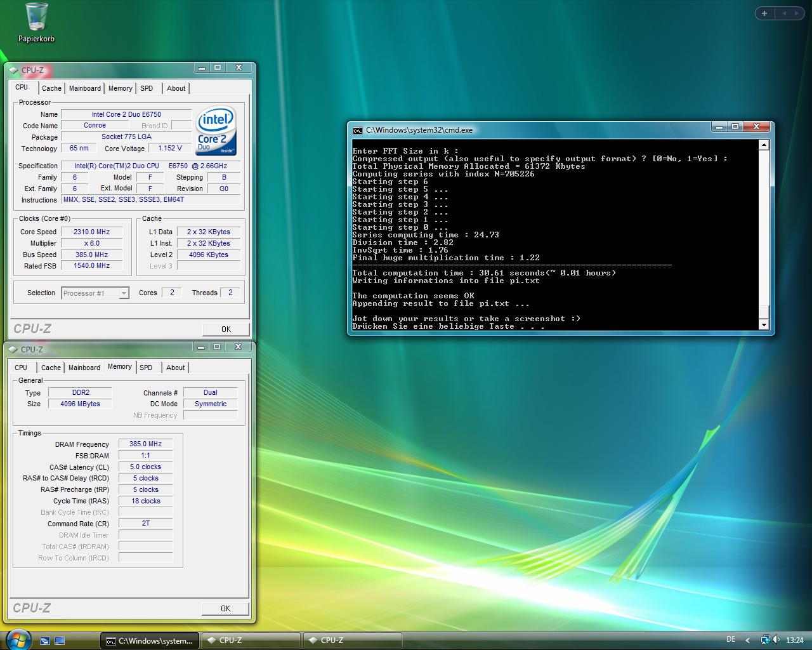
Task: Click OK in the CPU-Z window on the CPU tab
Action: pyautogui.click(x=226, y=329)
